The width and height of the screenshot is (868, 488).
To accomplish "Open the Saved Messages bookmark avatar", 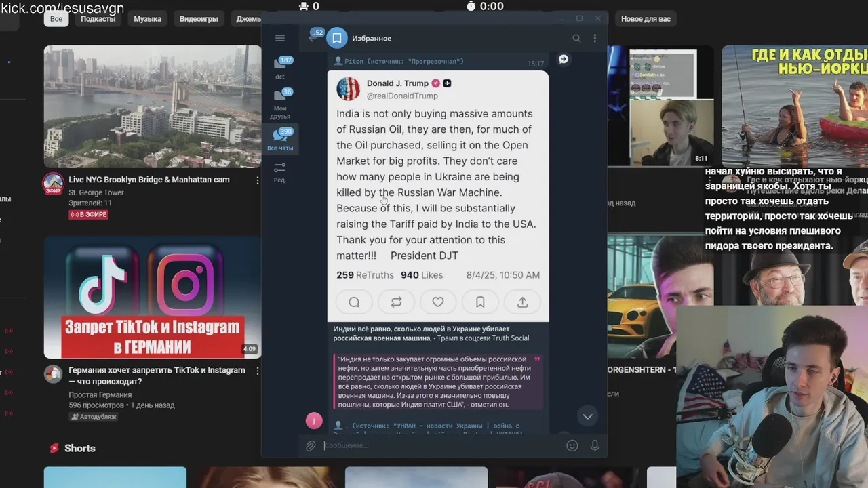I will (337, 39).
